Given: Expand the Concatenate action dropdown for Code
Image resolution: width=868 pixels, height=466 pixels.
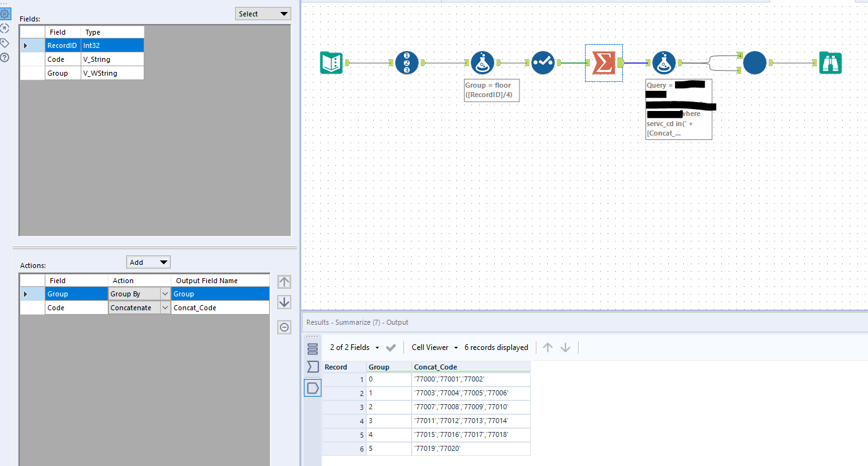Looking at the screenshot, I should tap(165, 308).
